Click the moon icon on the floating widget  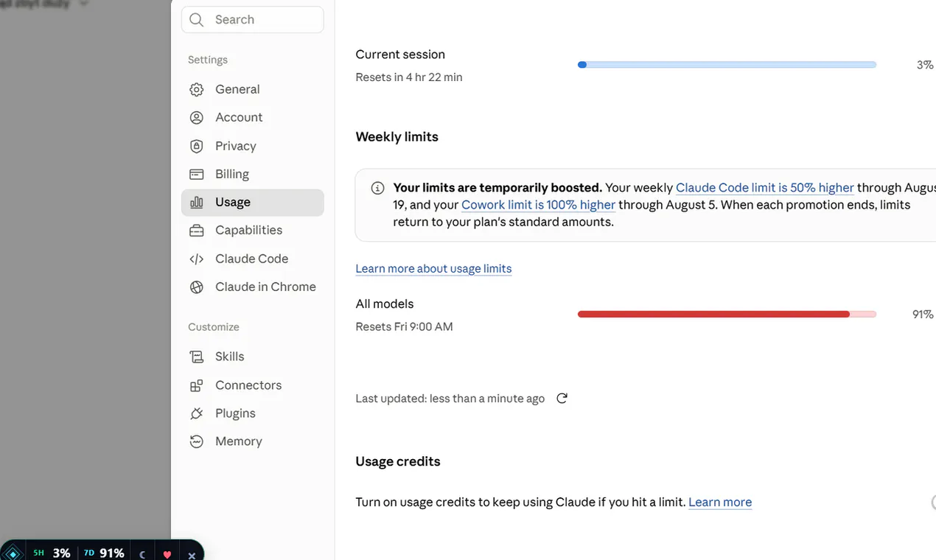tap(143, 554)
